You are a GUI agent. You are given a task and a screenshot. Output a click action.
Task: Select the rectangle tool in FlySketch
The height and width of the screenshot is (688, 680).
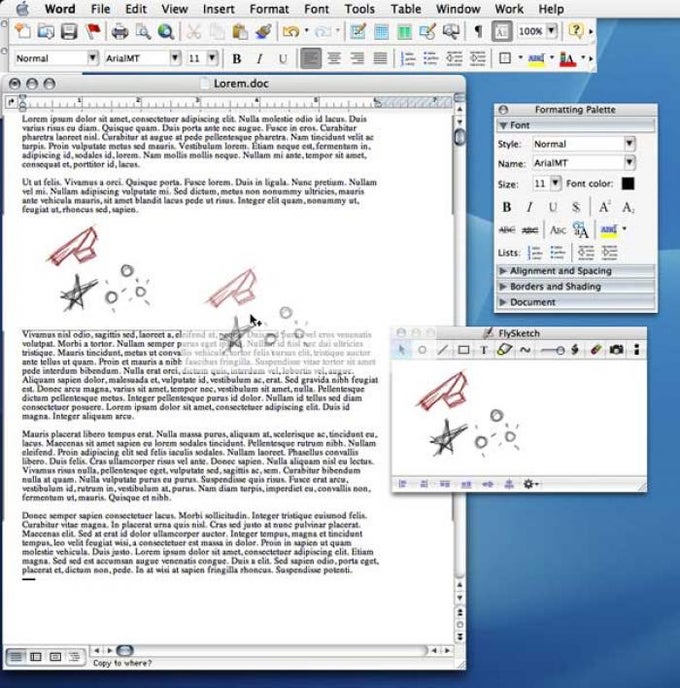click(463, 350)
